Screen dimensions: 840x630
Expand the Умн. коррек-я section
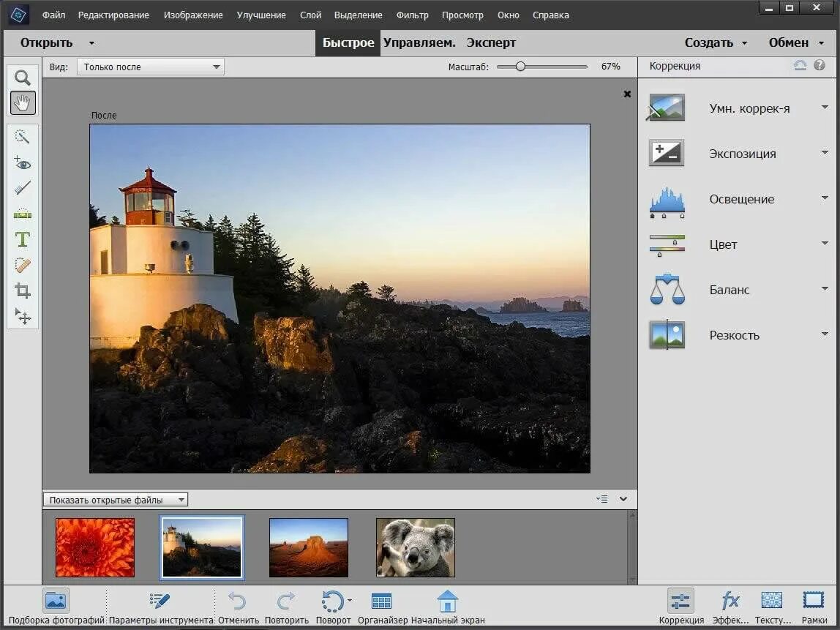(825, 108)
